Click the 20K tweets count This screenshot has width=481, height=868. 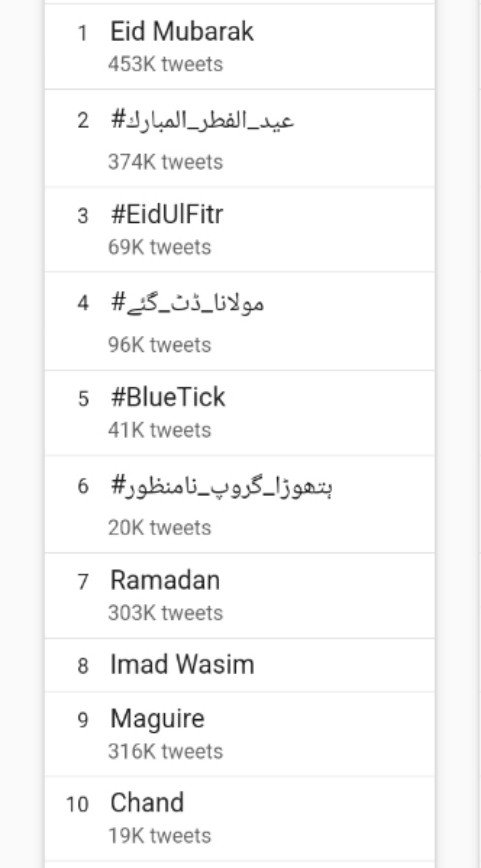pos(159,528)
